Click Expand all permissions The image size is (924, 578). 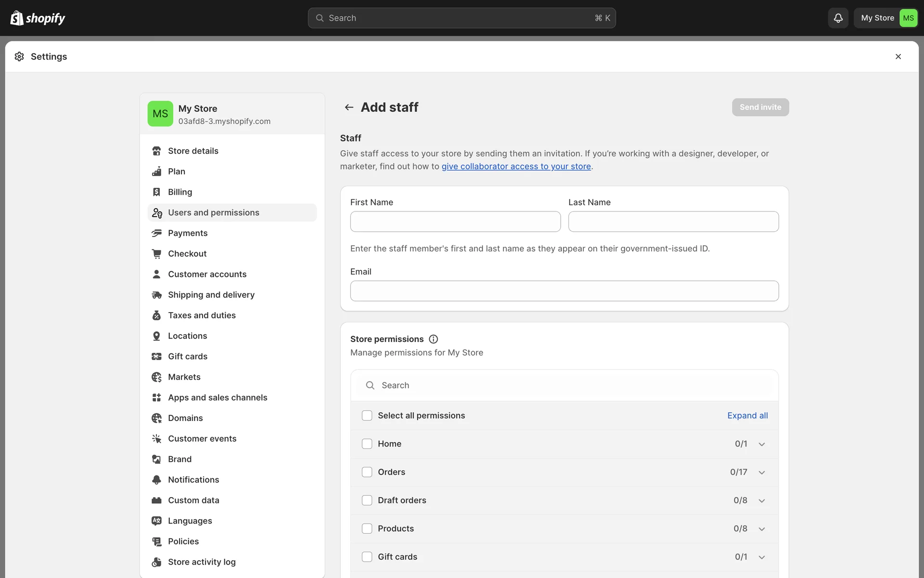[747, 416]
